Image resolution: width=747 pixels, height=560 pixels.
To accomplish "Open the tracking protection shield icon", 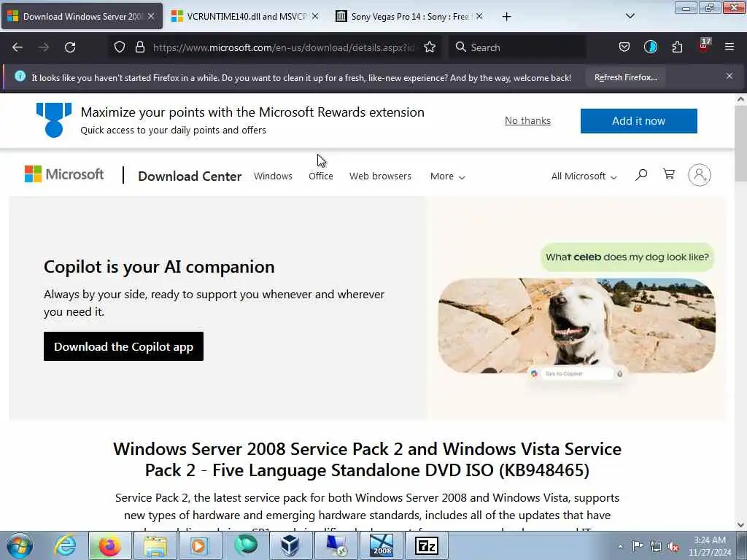I will tap(120, 47).
